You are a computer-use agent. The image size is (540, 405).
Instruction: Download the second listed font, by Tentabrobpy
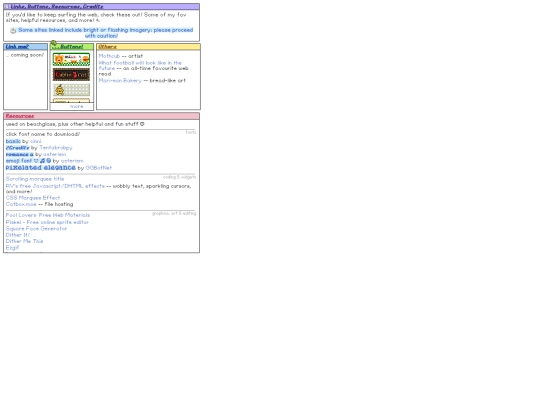coord(17,148)
